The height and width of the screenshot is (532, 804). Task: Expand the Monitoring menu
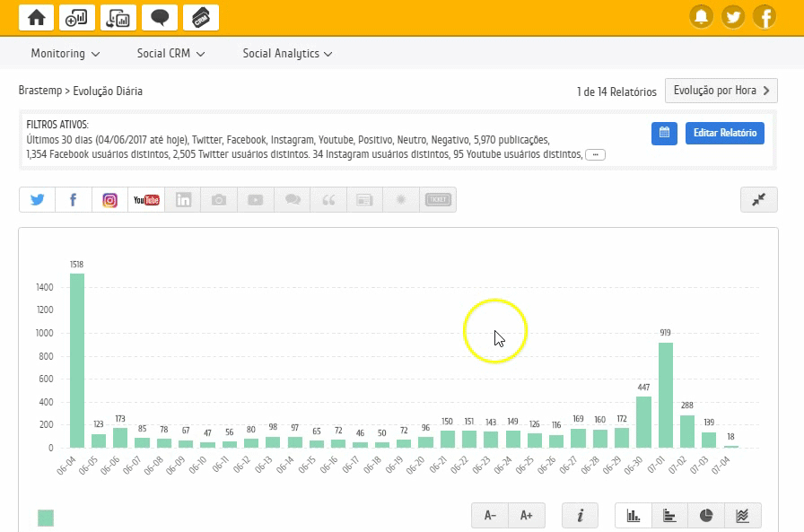[x=65, y=54]
